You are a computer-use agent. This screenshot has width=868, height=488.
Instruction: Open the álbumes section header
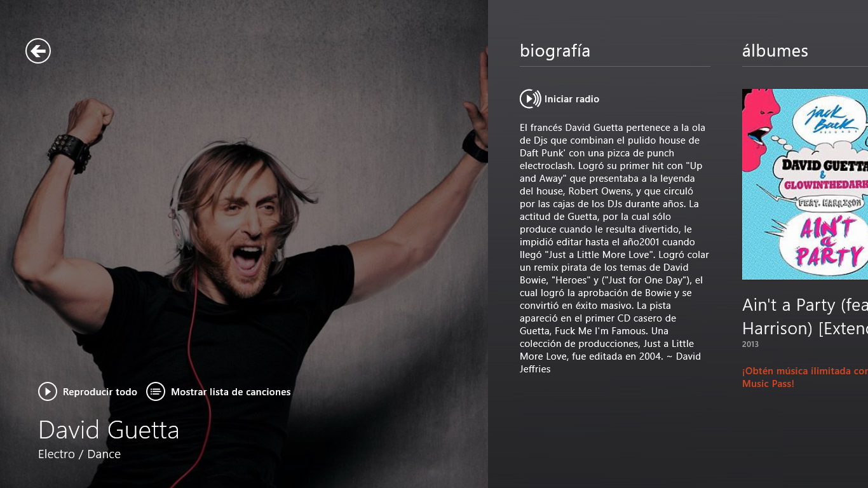(x=775, y=51)
